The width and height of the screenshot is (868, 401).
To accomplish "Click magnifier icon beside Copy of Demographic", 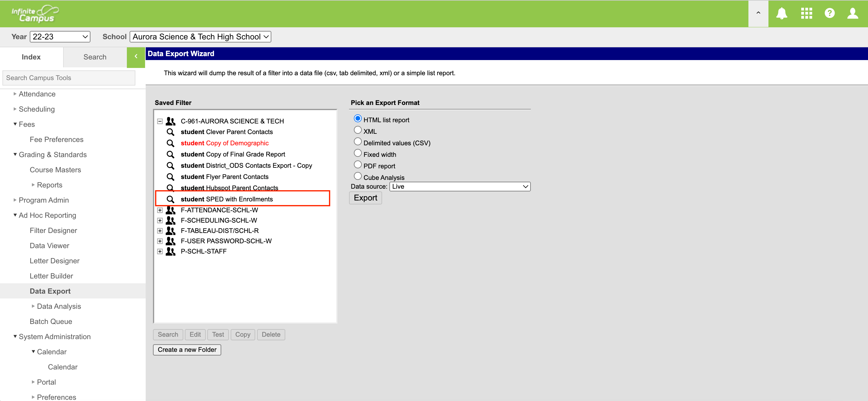I will (171, 143).
